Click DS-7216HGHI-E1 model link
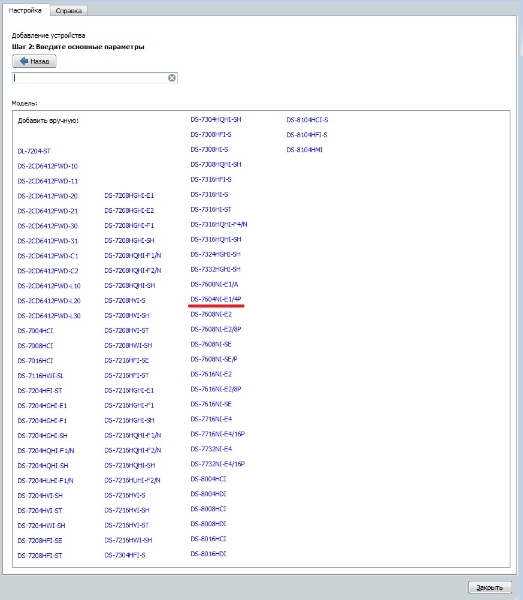The height and width of the screenshot is (600, 523). point(129,390)
